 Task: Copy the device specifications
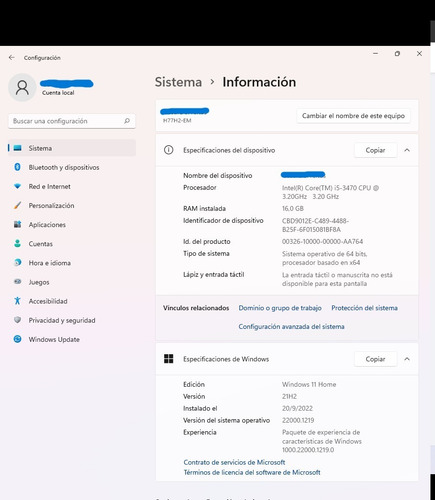(x=375, y=150)
